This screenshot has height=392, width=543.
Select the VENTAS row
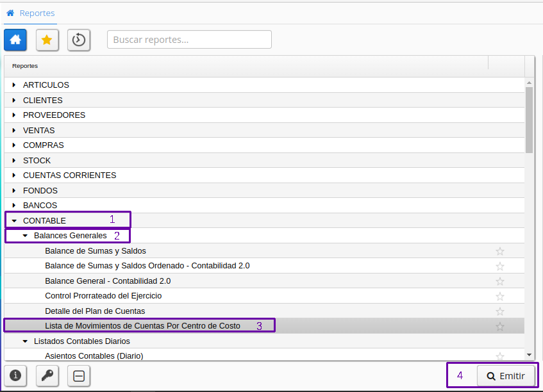coord(264,130)
